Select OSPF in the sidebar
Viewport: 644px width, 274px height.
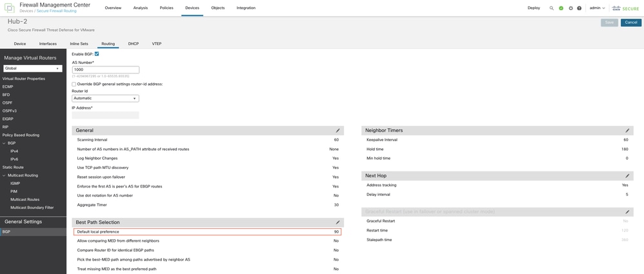7,103
